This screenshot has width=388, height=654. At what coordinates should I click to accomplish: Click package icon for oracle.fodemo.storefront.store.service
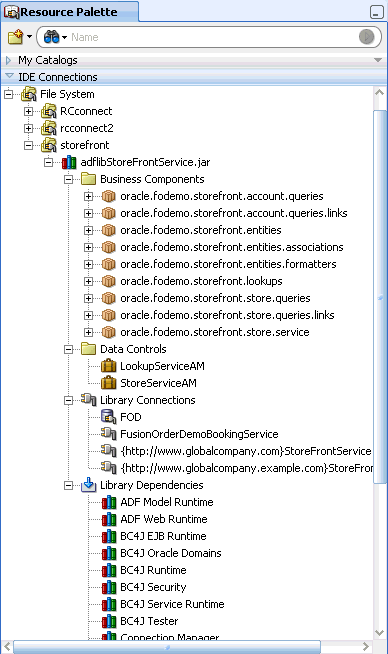point(108,332)
